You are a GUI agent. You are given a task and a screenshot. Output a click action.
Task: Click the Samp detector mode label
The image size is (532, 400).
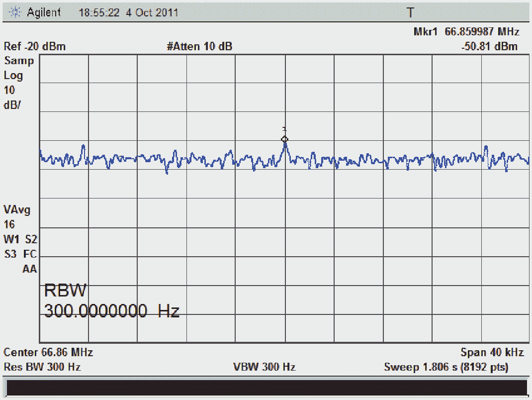point(19,61)
